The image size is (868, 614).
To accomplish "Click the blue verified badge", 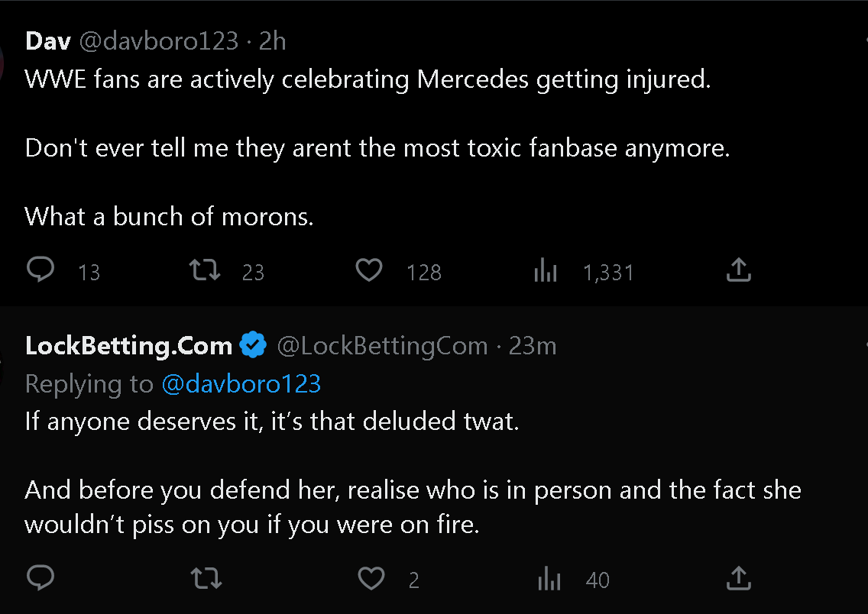I will [x=253, y=346].
